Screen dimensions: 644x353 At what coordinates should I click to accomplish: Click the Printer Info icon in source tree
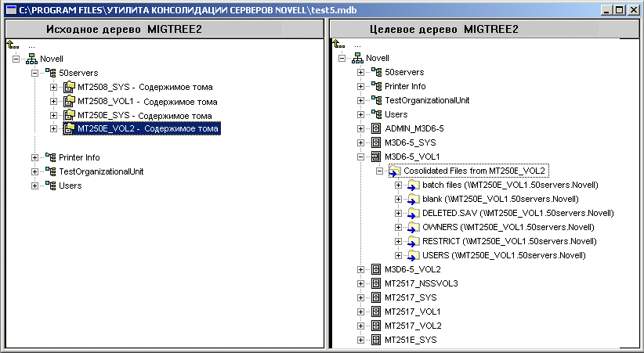coord(50,157)
